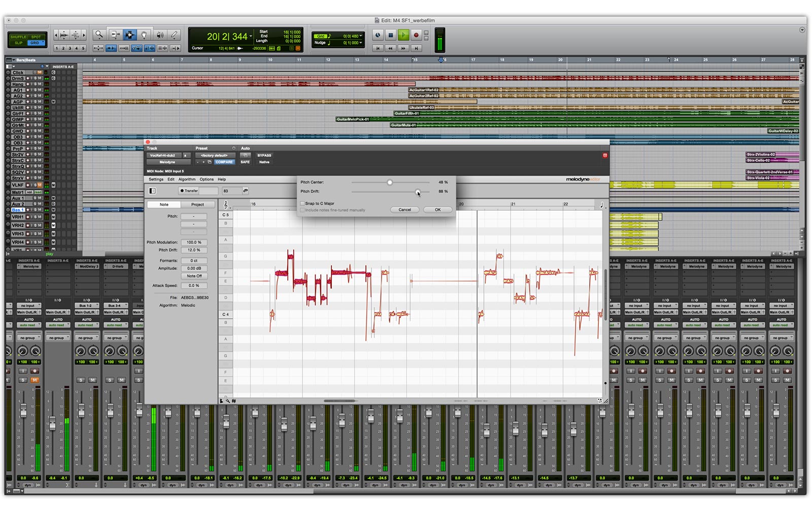Screen dimensions: 812x511
Task: Enable SHUFFLE edit mode
Action: click(x=18, y=37)
